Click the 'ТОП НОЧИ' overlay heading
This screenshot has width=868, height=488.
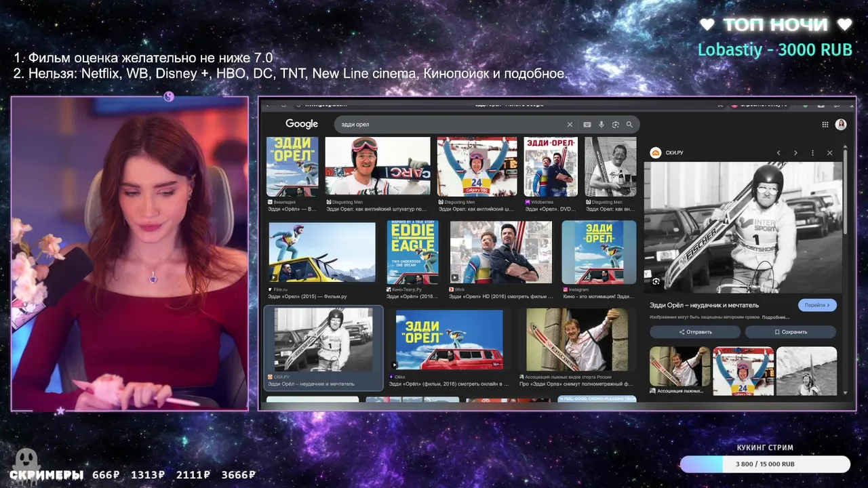tap(776, 25)
